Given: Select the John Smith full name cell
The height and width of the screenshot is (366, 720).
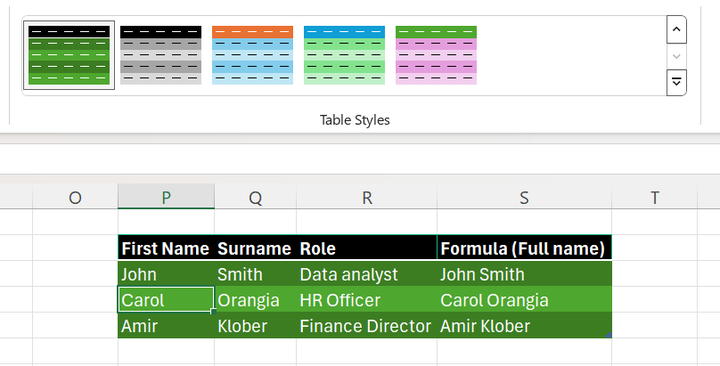Looking at the screenshot, I should pyautogui.click(x=524, y=274).
